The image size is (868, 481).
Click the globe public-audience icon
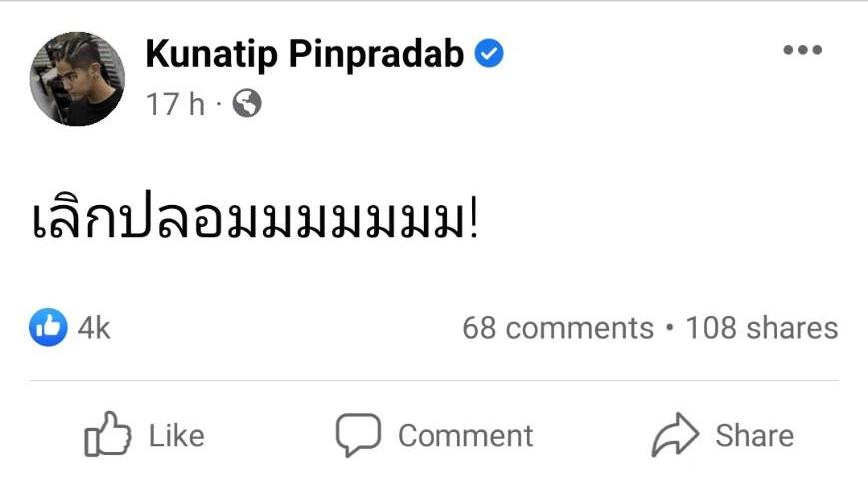(247, 103)
